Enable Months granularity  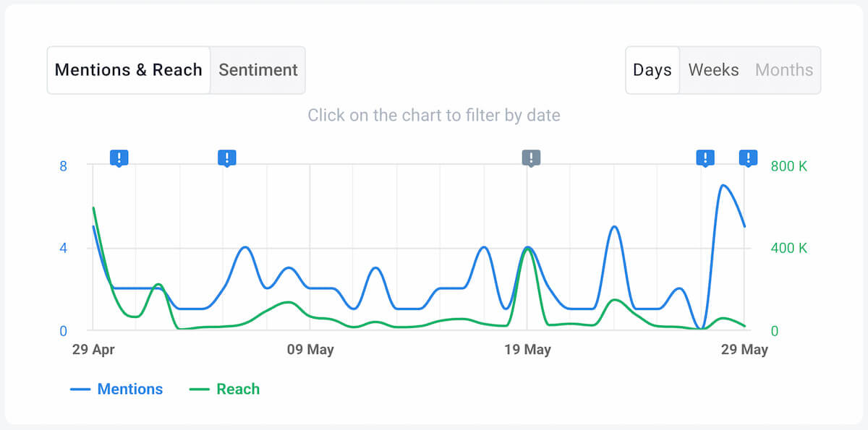pyautogui.click(x=784, y=70)
